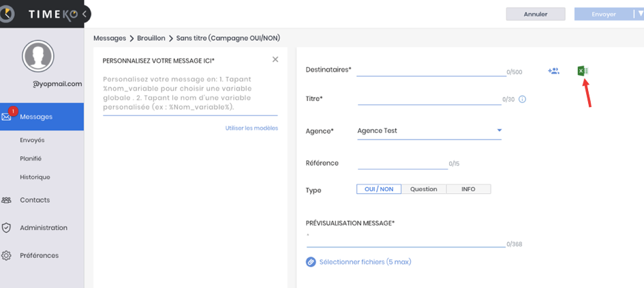Focus the Titre input field

429,99
